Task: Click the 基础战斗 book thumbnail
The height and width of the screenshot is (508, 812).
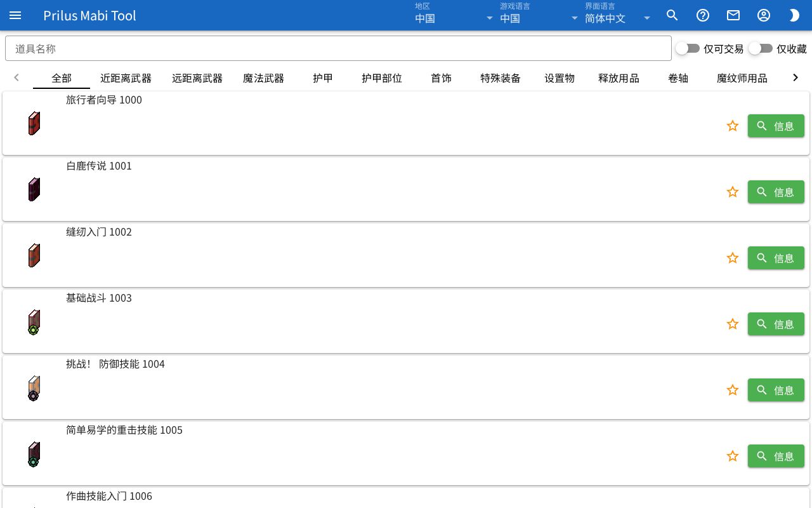Action: (x=34, y=322)
